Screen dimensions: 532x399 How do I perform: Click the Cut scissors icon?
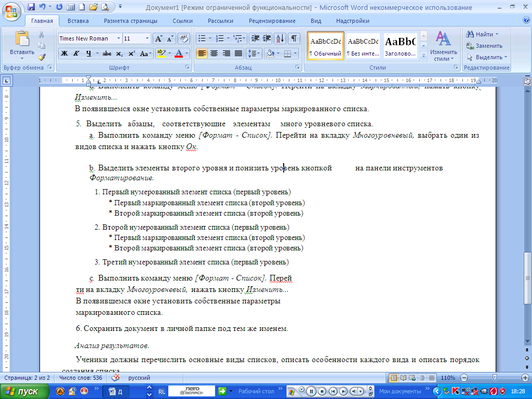coord(41,34)
